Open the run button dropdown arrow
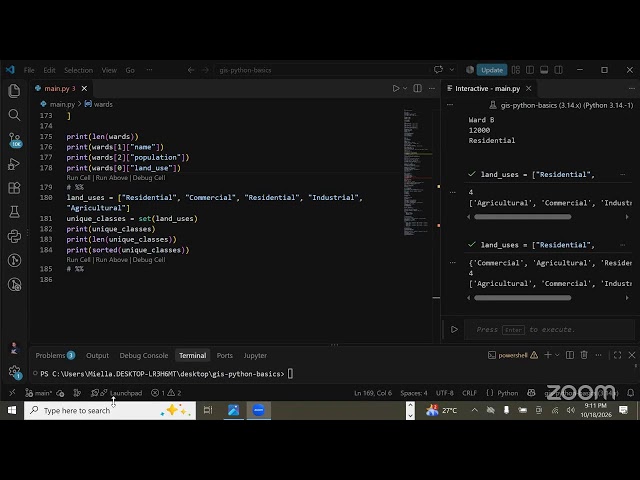The width and height of the screenshot is (640, 480). click(x=405, y=88)
